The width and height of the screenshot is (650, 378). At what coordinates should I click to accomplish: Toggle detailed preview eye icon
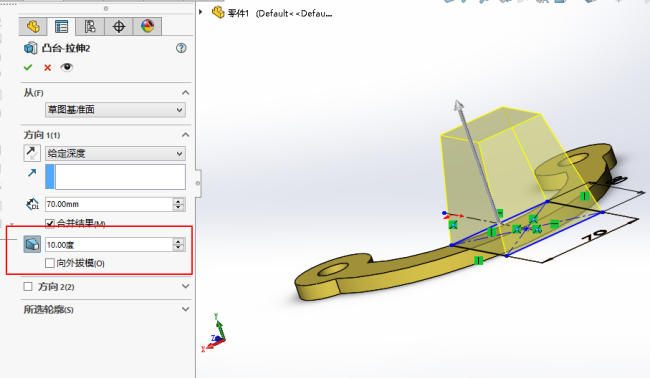pyautogui.click(x=66, y=67)
